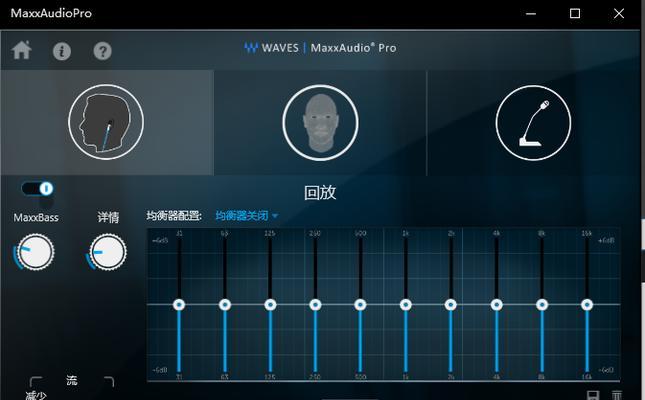Open the 均衡器关闭 equalizer preset dropdown
Image resolution: width=645 pixels, height=400 pixels.
coord(247,216)
